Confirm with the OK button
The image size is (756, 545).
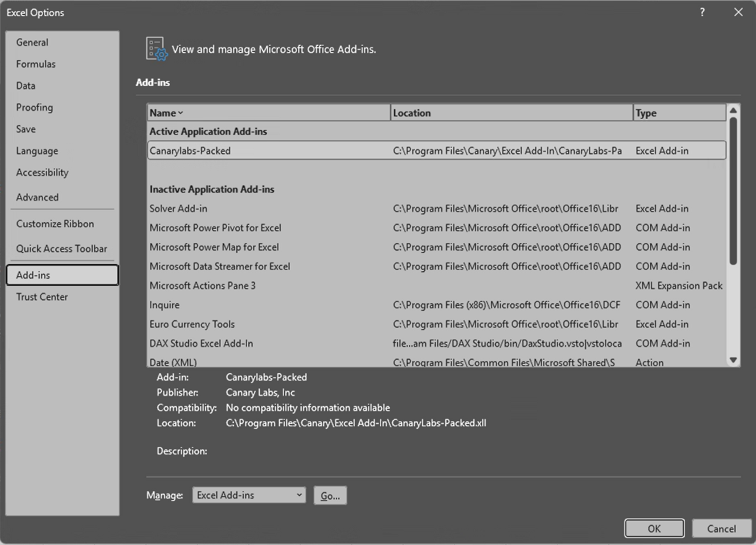click(x=654, y=528)
